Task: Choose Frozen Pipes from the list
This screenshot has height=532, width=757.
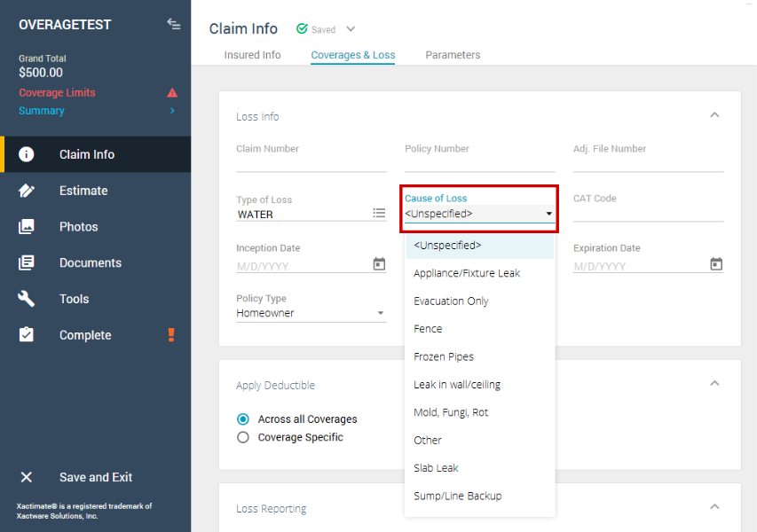Action: point(444,356)
